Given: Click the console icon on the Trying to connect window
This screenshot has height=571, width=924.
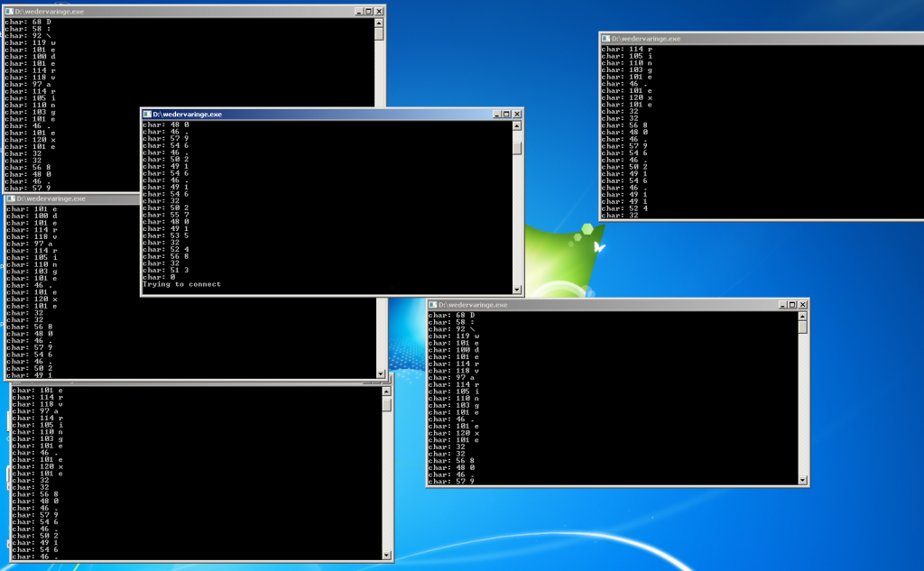Looking at the screenshot, I should [146, 115].
